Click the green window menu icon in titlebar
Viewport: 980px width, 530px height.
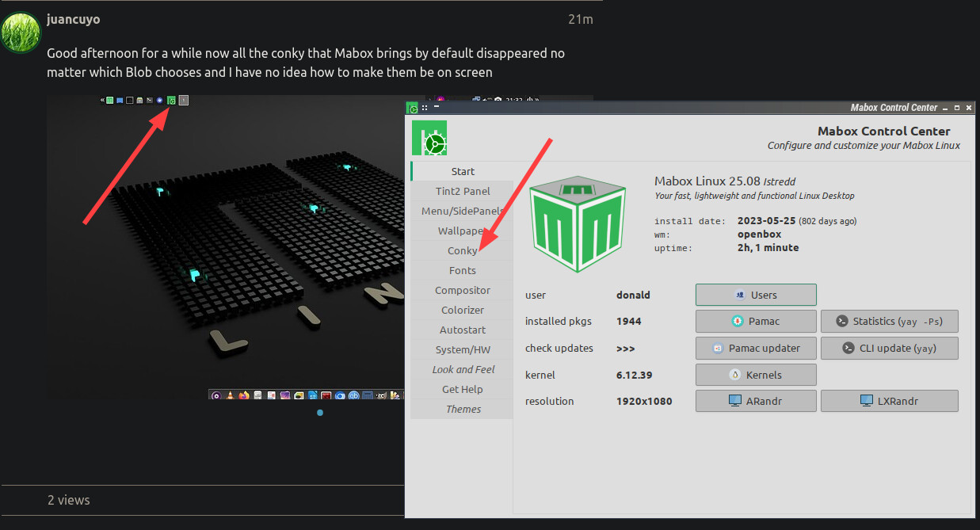click(412, 108)
